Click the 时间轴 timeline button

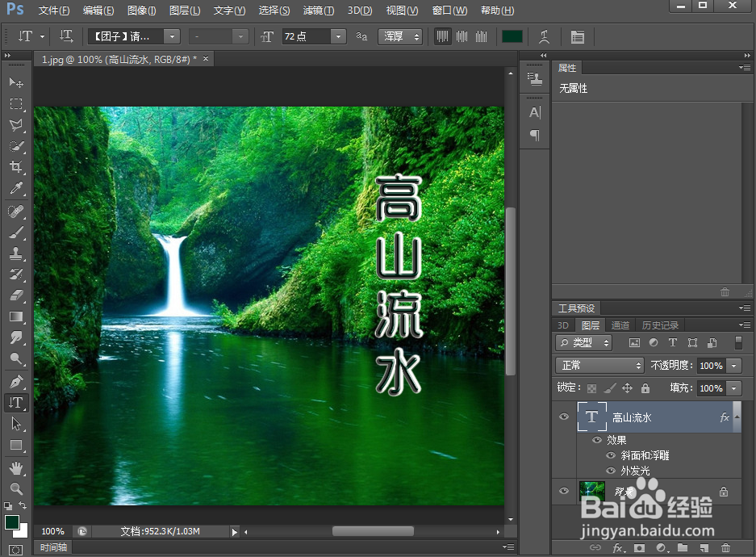pos(53,547)
